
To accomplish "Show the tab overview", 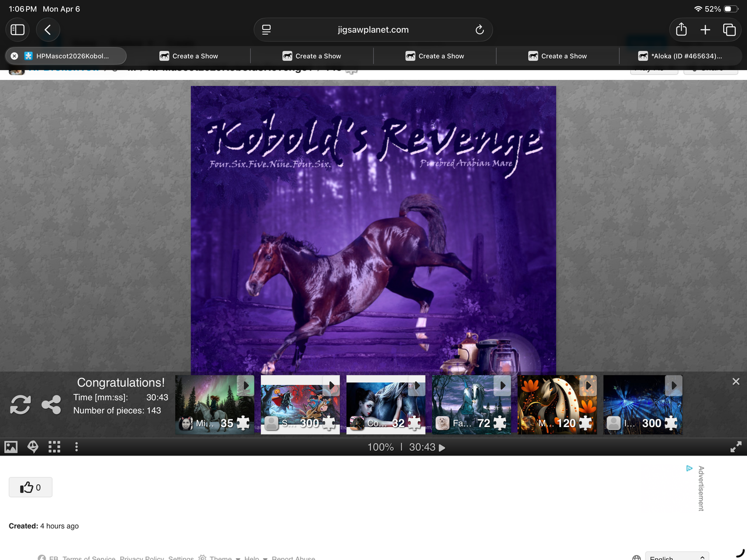I will (729, 30).
